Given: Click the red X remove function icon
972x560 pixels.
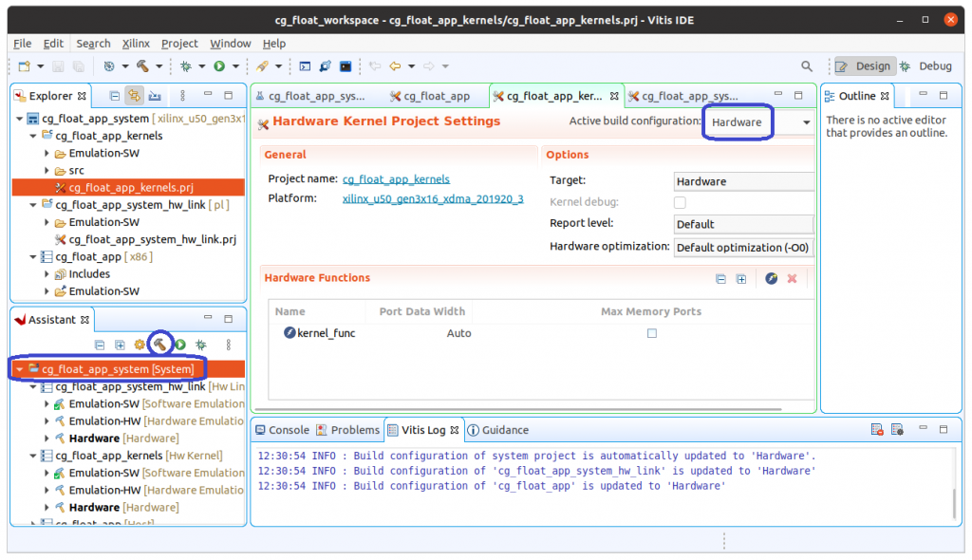Looking at the screenshot, I should click(x=792, y=279).
